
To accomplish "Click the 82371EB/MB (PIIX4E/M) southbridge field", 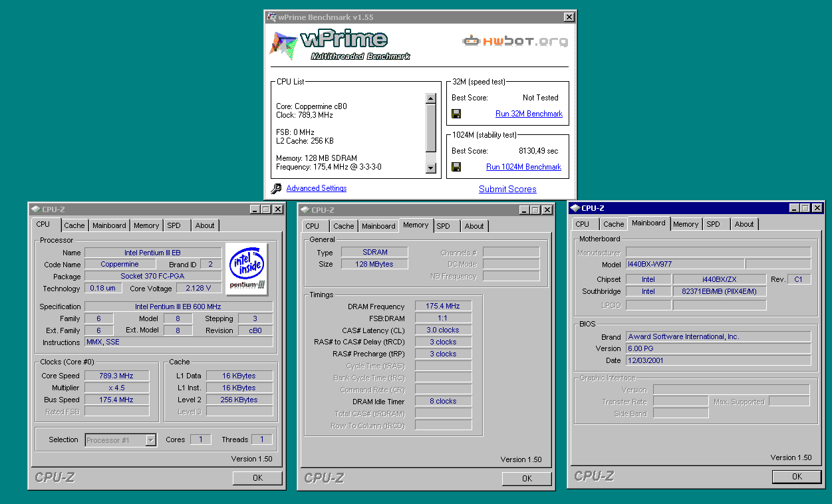I will pos(720,292).
